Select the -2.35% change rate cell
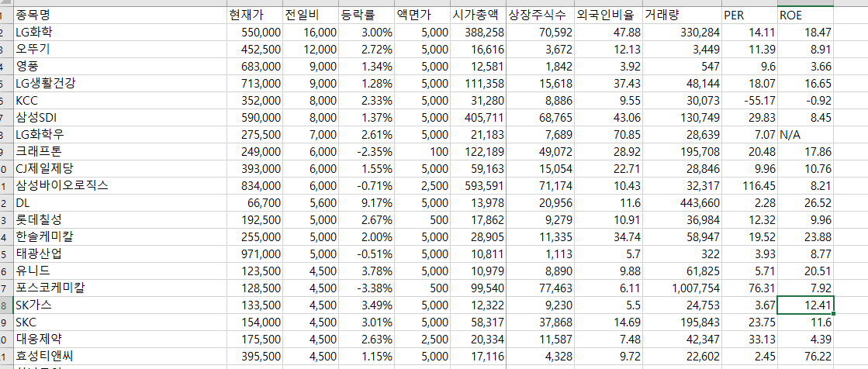The height and width of the screenshot is (369, 868). click(366, 152)
